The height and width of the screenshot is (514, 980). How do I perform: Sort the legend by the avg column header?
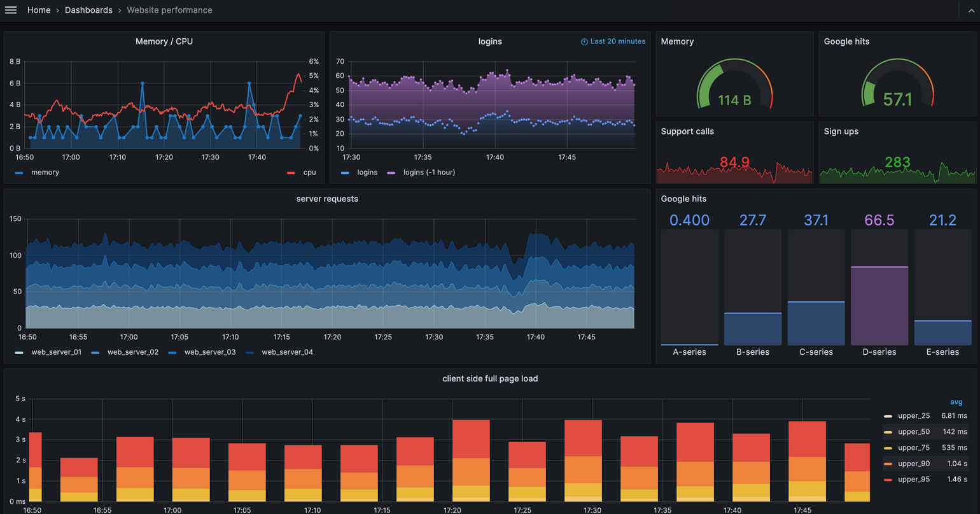(956, 402)
